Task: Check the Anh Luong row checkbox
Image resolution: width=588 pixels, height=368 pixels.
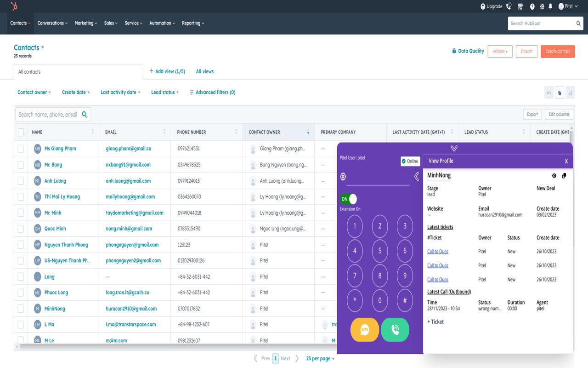Action: pos(21,181)
